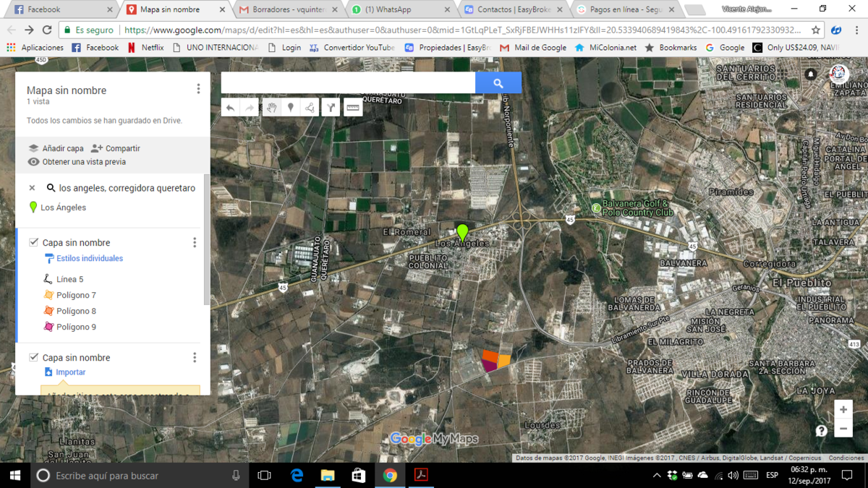Select the add marker tool
This screenshot has width=868, height=488.
pyautogui.click(x=291, y=108)
